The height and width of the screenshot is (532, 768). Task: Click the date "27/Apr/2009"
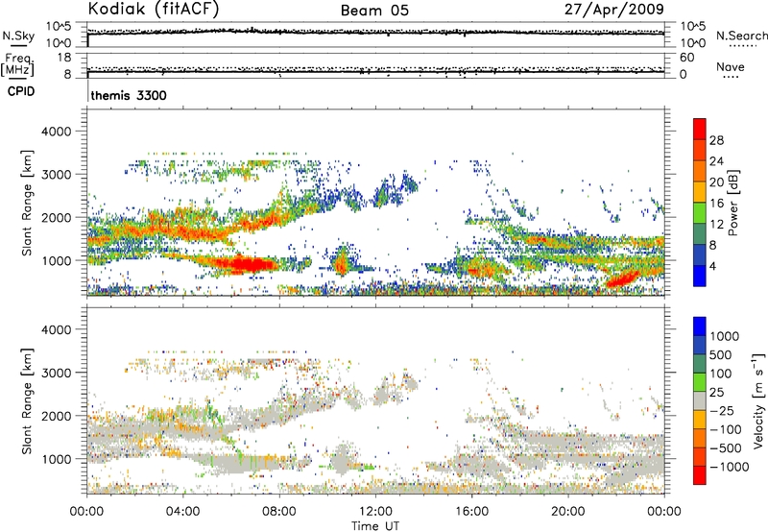[x=614, y=10]
